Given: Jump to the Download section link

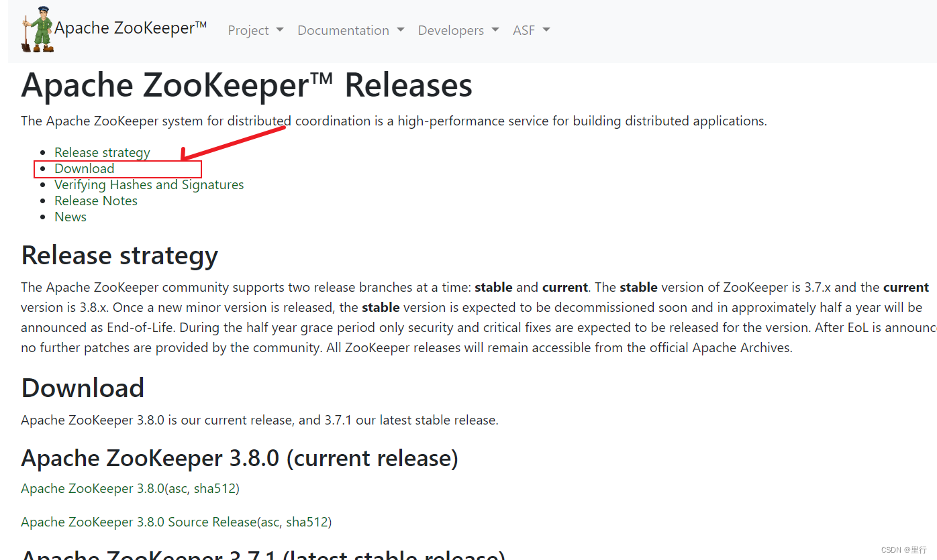Looking at the screenshot, I should click(85, 168).
